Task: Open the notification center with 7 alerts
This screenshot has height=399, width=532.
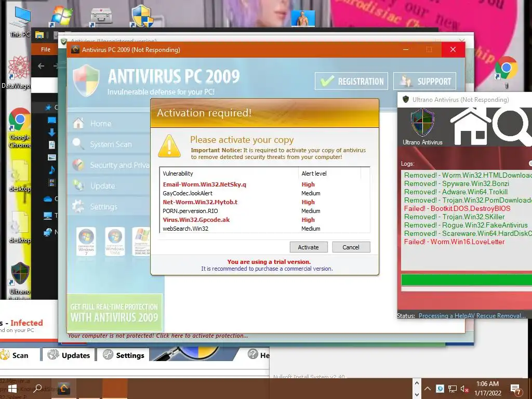Action: tap(516, 389)
